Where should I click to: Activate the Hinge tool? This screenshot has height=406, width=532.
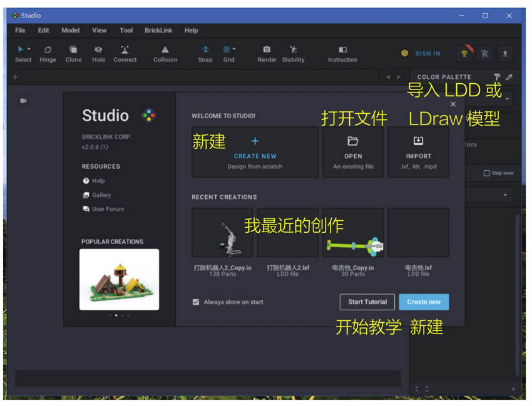pyautogui.click(x=48, y=54)
